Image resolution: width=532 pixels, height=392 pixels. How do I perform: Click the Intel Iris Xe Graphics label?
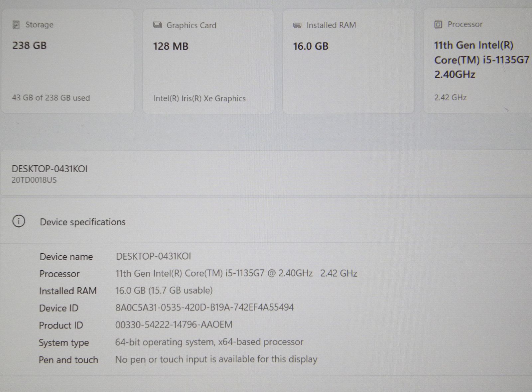point(199,98)
